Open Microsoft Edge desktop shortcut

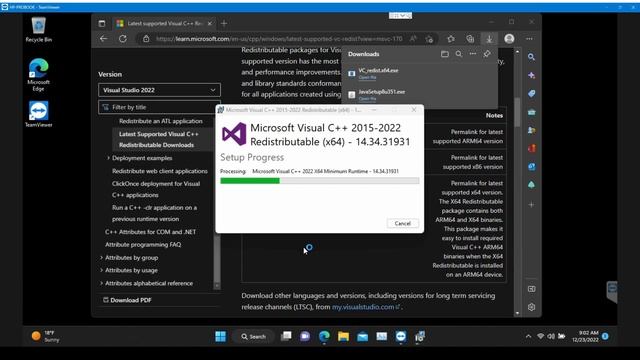pos(38,75)
